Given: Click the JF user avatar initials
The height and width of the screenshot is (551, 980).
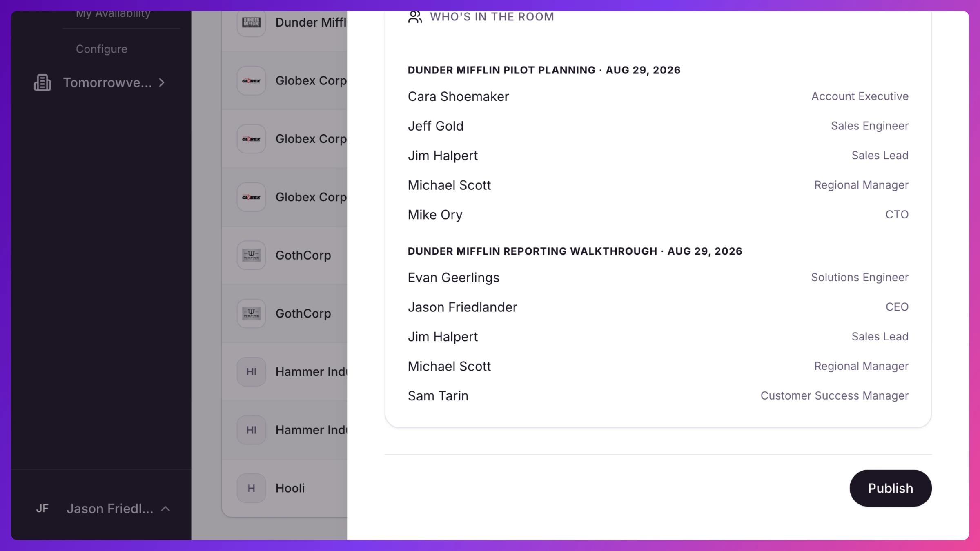Looking at the screenshot, I should [x=42, y=509].
